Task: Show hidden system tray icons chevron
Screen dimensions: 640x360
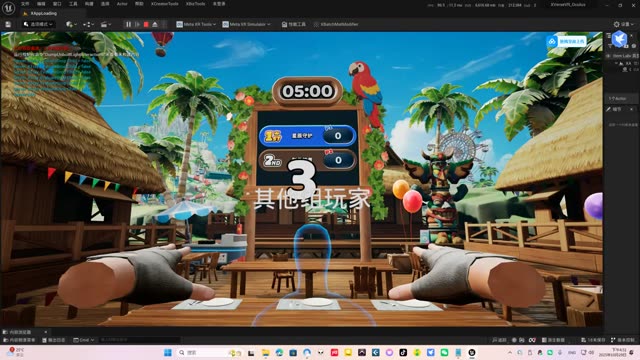Action: point(510,353)
